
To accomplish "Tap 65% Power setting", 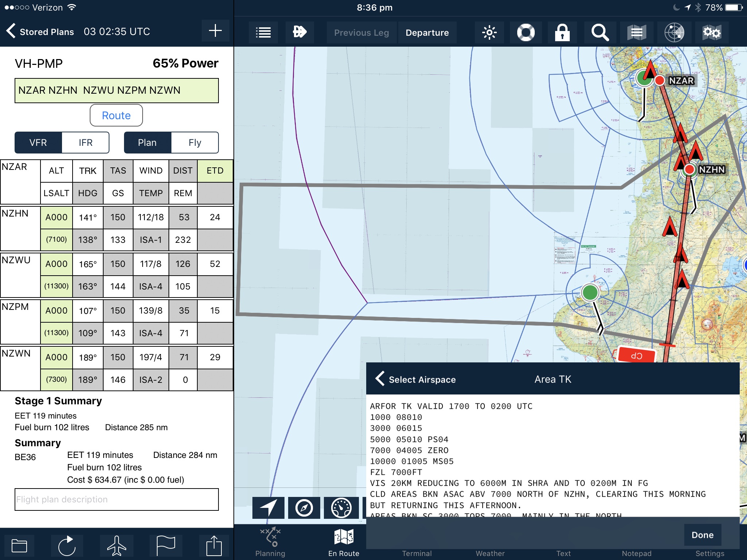I will coord(185,63).
